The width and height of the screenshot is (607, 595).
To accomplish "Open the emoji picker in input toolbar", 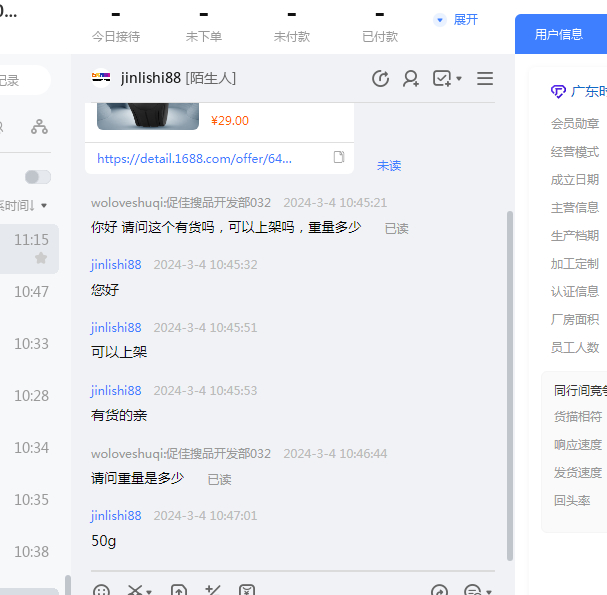I will point(101,590).
